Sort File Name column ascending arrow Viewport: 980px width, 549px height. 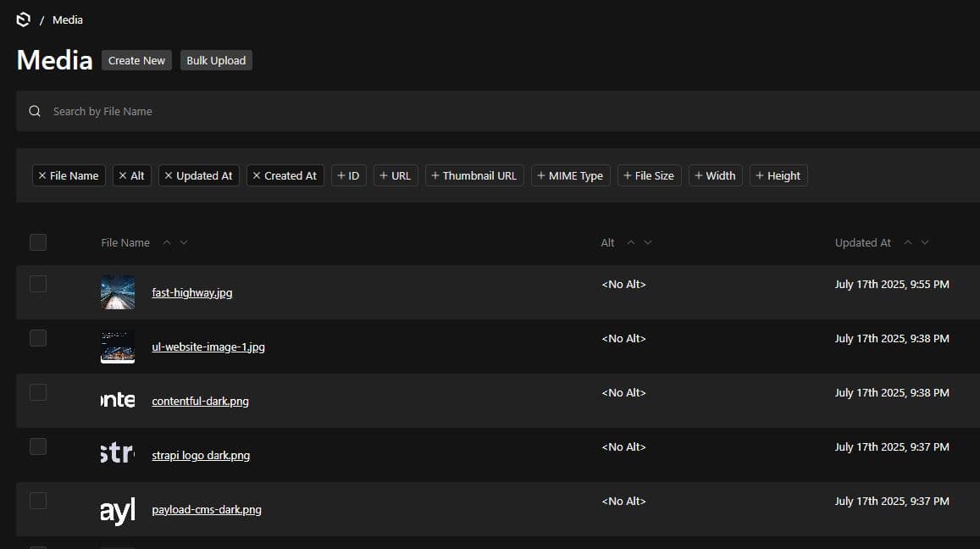pos(167,242)
